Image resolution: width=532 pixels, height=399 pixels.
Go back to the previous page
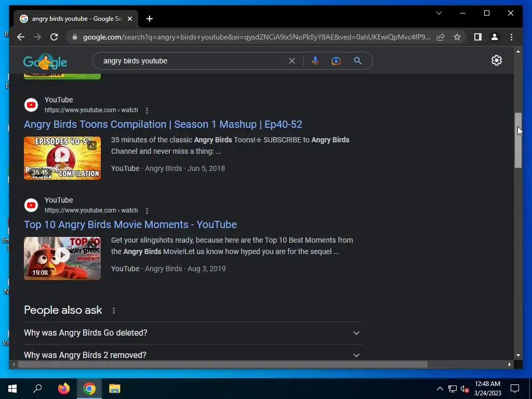pyautogui.click(x=21, y=37)
